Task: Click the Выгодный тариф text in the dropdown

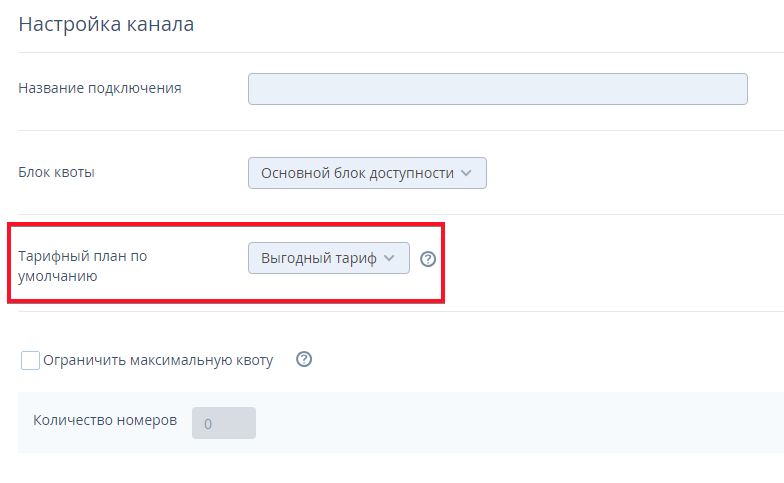Action: pos(318,258)
